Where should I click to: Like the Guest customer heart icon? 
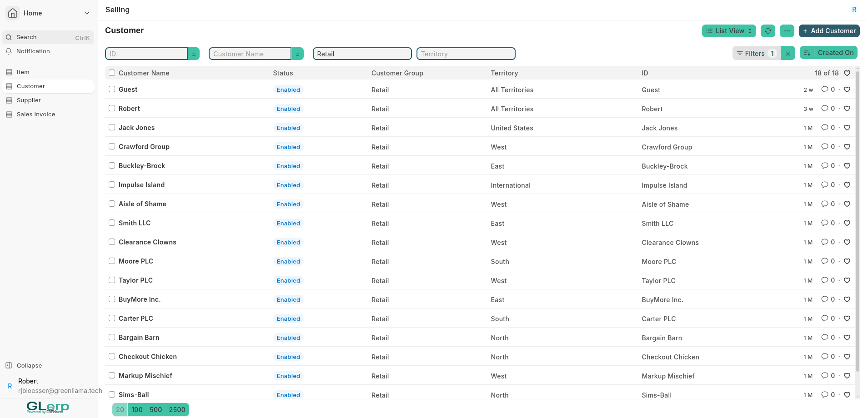(x=847, y=90)
